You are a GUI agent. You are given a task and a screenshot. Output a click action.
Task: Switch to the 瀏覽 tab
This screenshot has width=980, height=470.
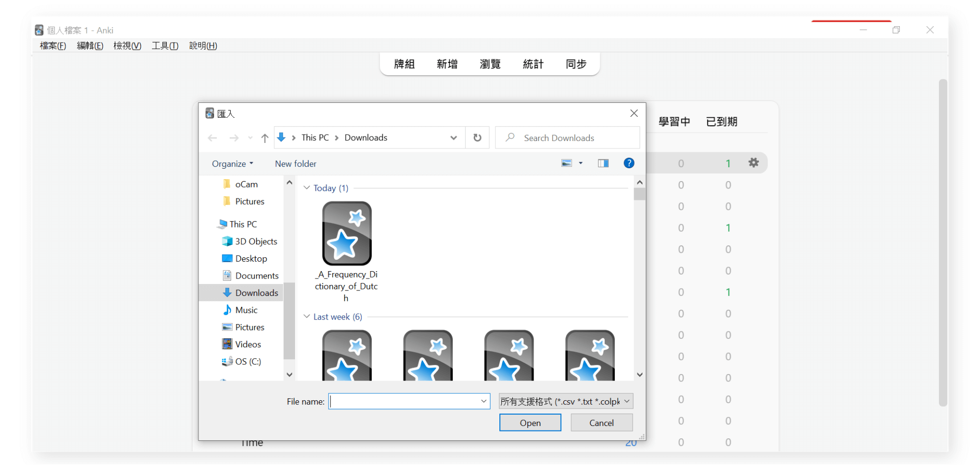coord(490,64)
